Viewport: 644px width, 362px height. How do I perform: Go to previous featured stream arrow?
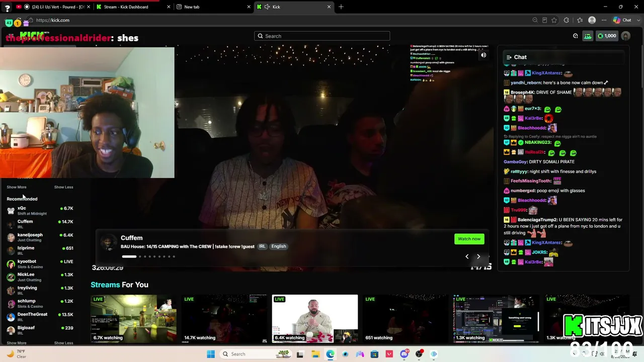(x=467, y=256)
